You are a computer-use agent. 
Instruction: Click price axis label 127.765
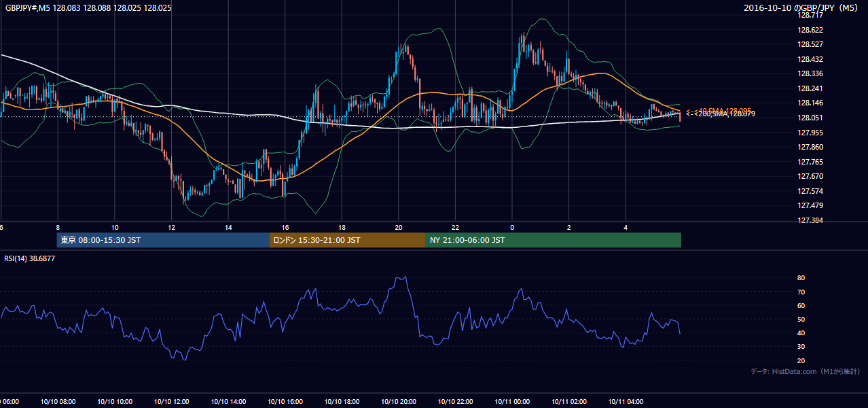click(x=810, y=162)
